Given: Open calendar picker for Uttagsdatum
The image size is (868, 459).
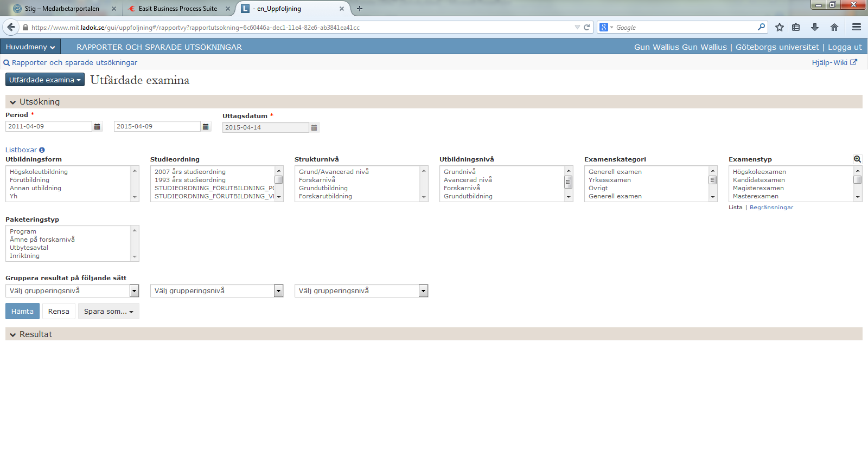Looking at the screenshot, I should pyautogui.click(x=314, y=127).
